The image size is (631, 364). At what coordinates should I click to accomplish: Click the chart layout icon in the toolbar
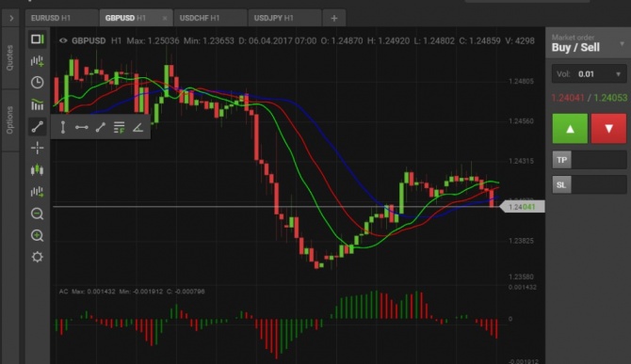click(x=38, y=39)
